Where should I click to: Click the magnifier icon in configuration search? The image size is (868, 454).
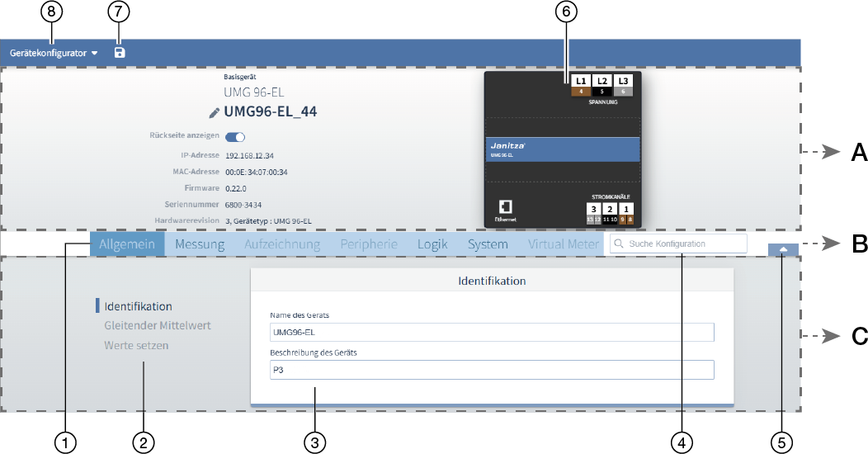(618, 244)
